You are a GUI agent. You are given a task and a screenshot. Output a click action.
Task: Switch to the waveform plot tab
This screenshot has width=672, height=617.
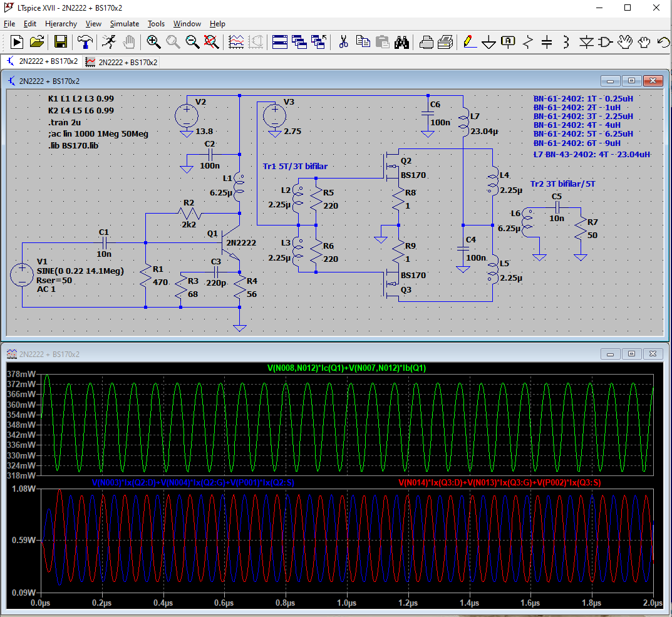(121, 61)
